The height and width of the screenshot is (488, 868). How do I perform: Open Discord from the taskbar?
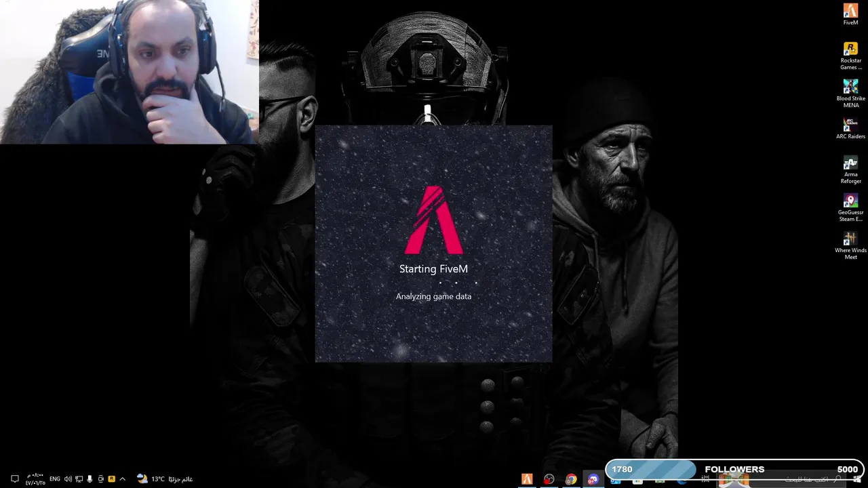pos(593,479)
